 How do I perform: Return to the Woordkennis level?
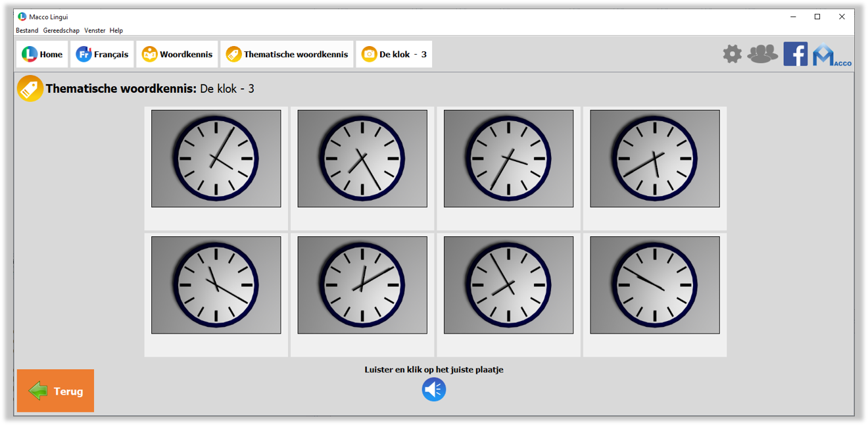click(177, 55)
